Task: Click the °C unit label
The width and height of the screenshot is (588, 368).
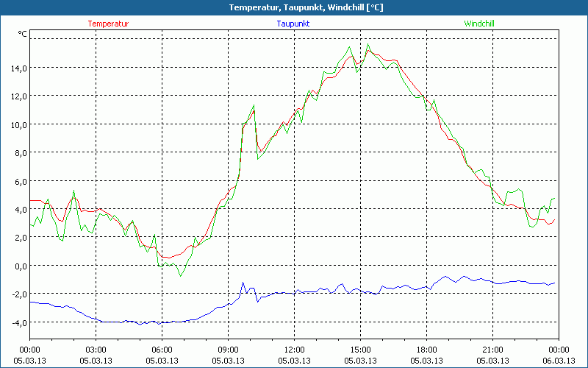Action: tap(23, 34)
